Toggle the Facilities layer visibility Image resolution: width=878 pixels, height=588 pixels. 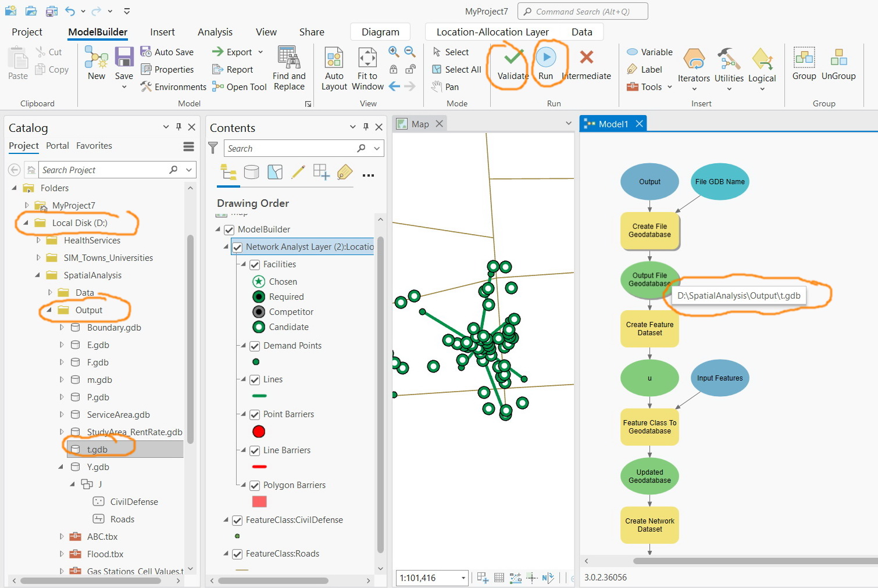point(255,264)
